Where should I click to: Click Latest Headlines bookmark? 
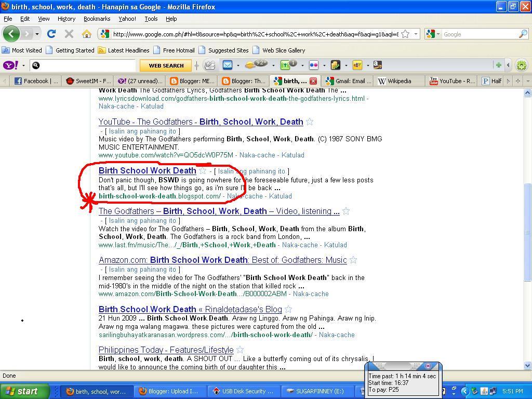click(124, 50)
